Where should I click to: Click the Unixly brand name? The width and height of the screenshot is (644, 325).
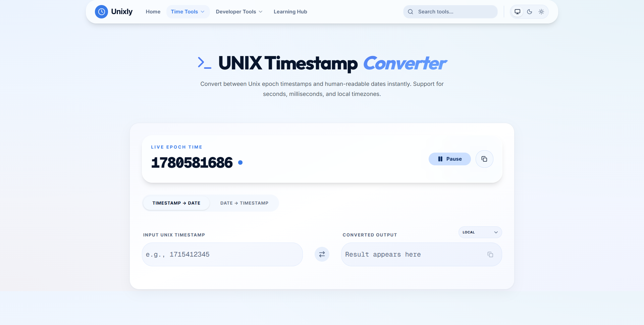click(x=122, y=12)
